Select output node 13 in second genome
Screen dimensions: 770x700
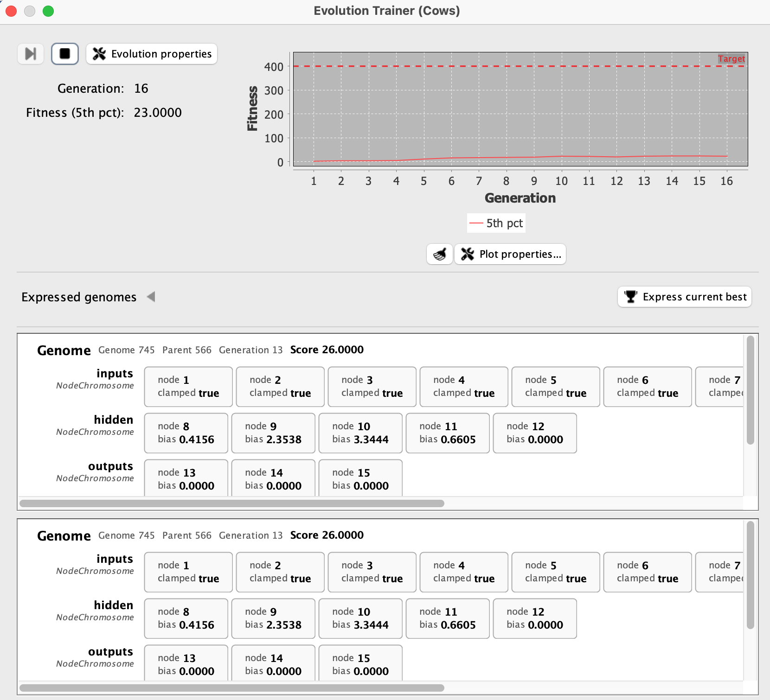click(186, 663)
